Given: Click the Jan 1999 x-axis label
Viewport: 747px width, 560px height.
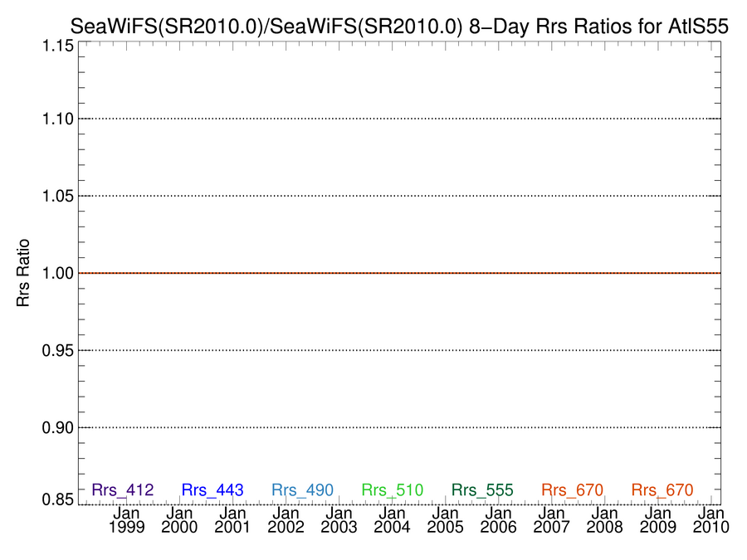Looking at the screenshot, I should [126, 520].
